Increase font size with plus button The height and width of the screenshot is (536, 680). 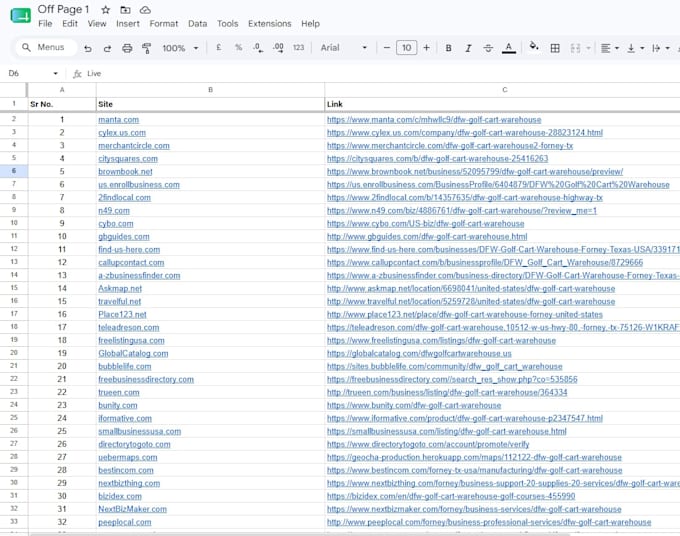point(427,48)
